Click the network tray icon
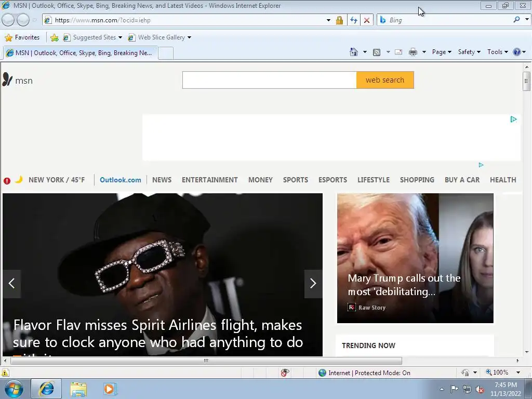Viewport: 532px width, 399px height. point(467,389)
